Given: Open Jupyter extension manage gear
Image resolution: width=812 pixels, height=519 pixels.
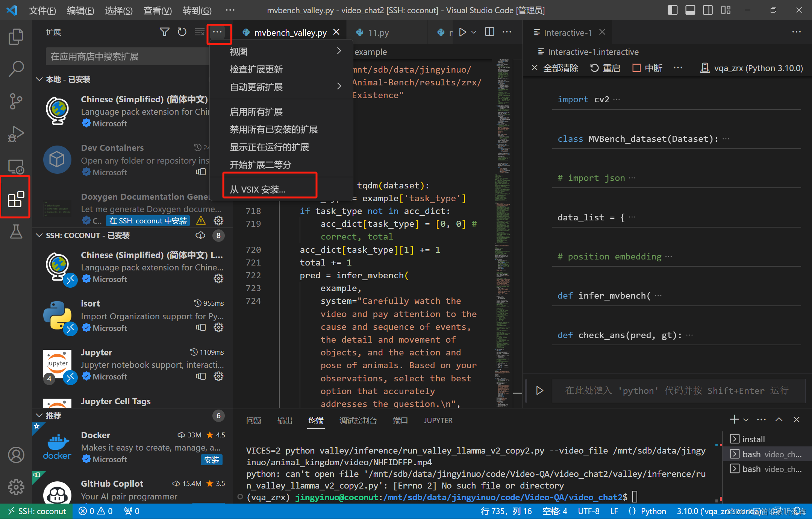Looking at the screenshot, I should [x=218, y=376].
